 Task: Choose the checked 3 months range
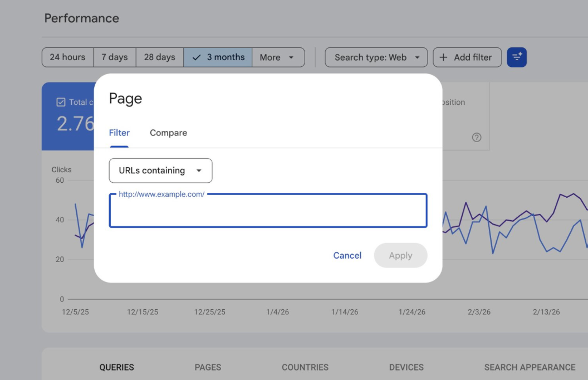pyautogui.click(x=218, y=57)
